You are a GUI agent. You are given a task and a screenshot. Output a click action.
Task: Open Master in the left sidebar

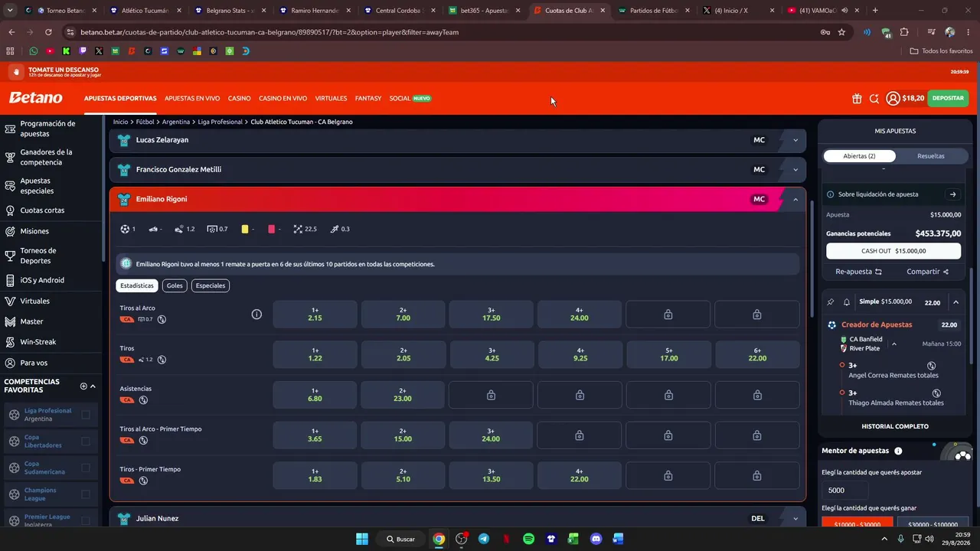(31, 321)
